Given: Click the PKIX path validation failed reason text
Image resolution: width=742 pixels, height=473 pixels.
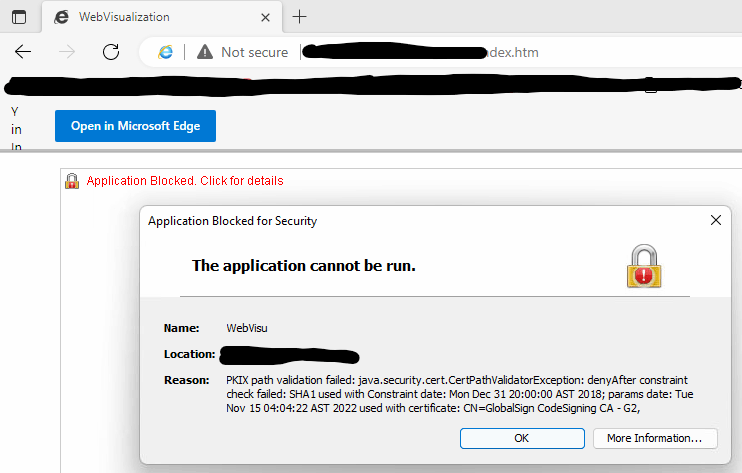Looking at the screenshot, I should [459, 394].
